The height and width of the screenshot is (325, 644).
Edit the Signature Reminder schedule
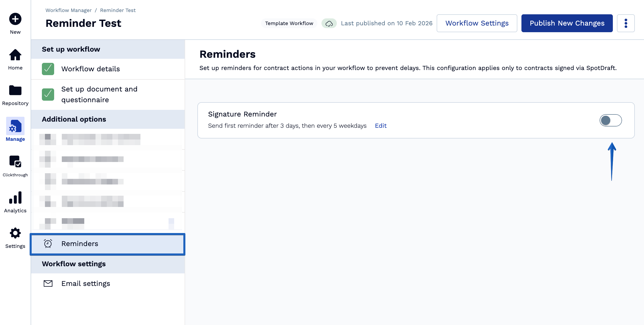[380, 126]
